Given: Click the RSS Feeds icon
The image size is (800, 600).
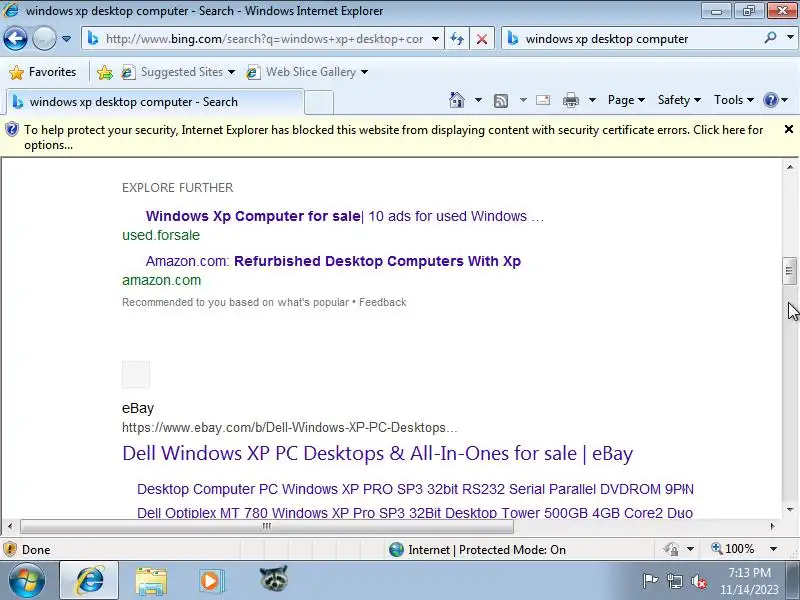Looking at the screenshot, I should click(x=501, y=101).
